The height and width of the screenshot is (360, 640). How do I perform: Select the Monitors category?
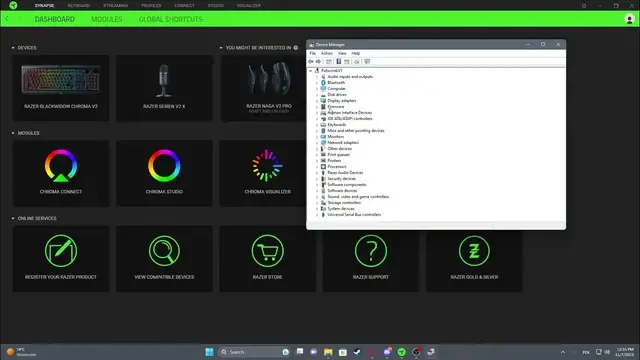pos(336,137)
